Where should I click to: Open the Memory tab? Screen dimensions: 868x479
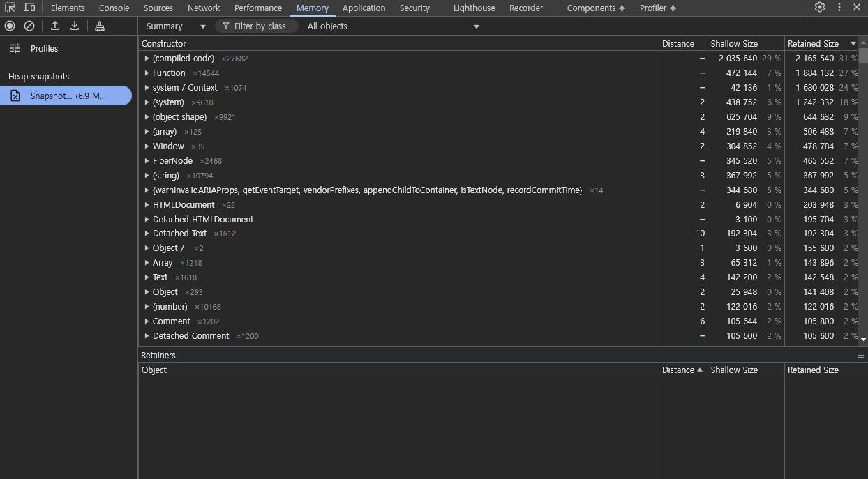[x=313, y=8]
